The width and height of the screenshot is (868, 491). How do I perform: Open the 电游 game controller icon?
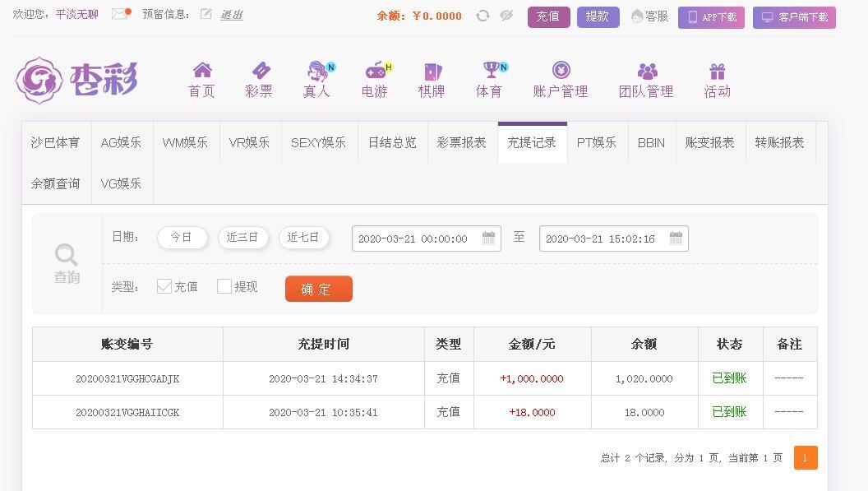(375, 71)
